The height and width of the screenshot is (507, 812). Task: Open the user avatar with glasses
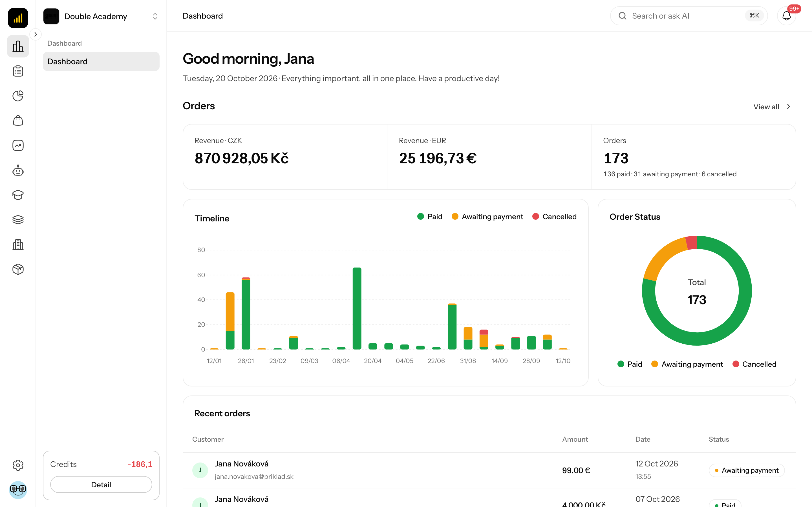click(18, 490)
